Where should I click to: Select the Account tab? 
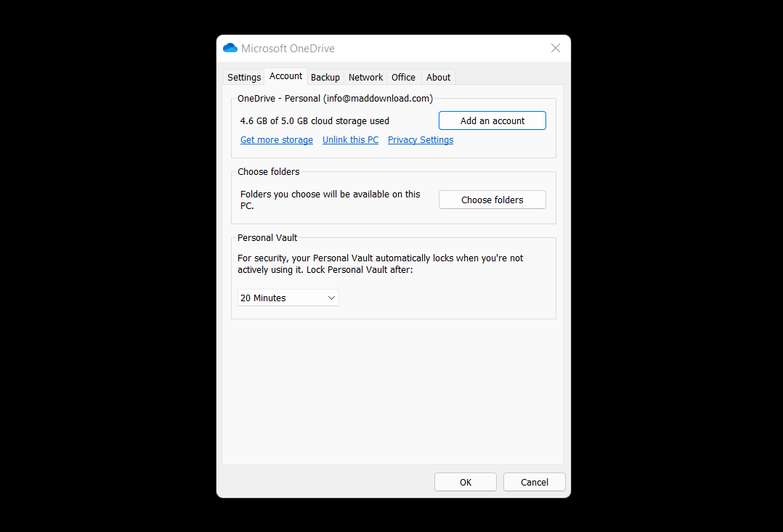coord(285,76)
